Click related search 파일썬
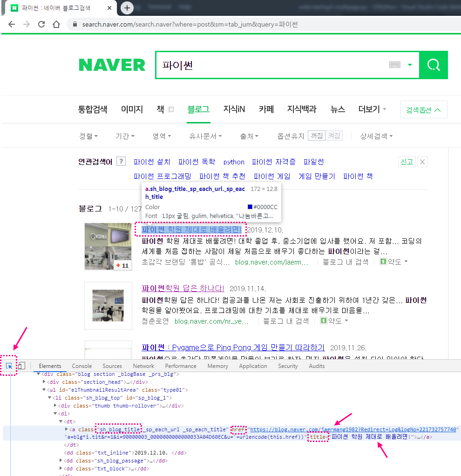This screenshot has width=461, height=476. [314, 162]
